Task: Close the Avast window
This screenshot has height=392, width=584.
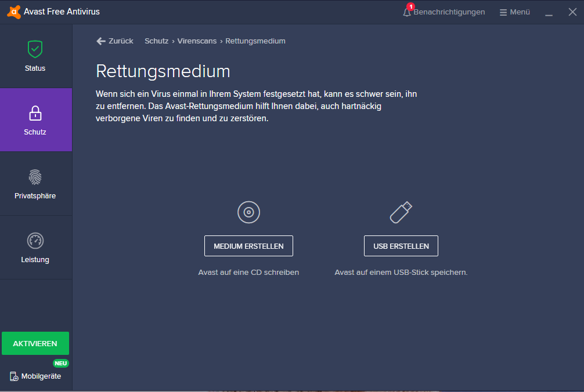Action: click(572, 12)
